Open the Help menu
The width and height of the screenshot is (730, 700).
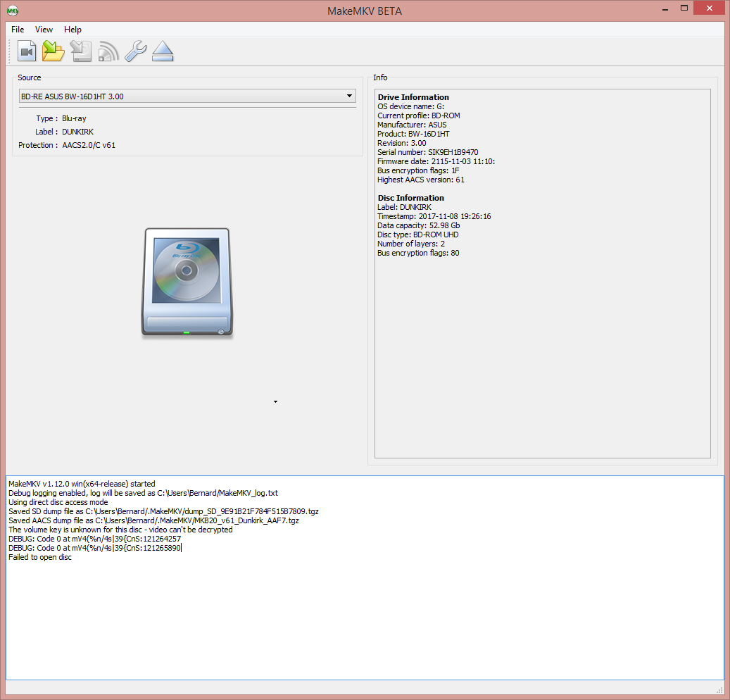point(73,30)
